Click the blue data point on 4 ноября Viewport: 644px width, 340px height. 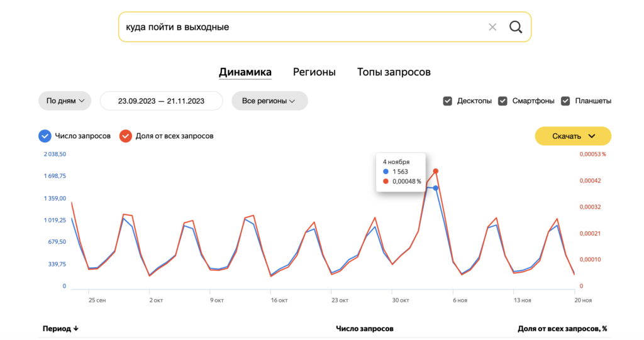click(435, 188)
